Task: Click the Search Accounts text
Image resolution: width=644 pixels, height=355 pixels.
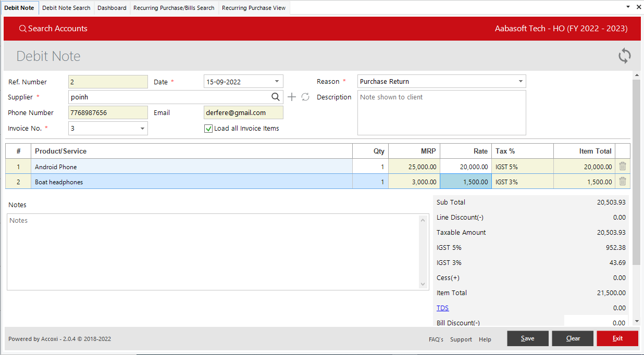Action: click(x=58, y=29)
